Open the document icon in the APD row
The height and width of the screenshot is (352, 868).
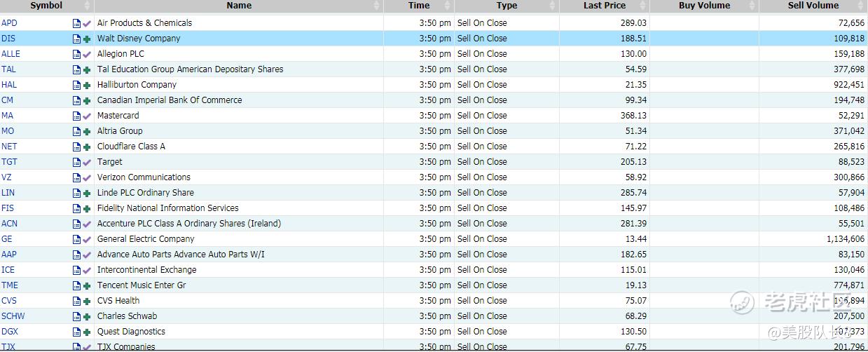click(76, 23)
